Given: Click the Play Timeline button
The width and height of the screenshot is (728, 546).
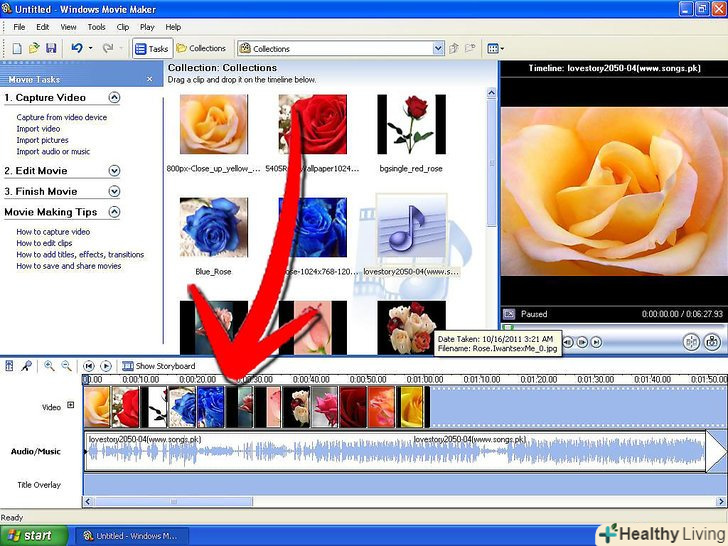Looking at the screenshot, I should [105, 366].
